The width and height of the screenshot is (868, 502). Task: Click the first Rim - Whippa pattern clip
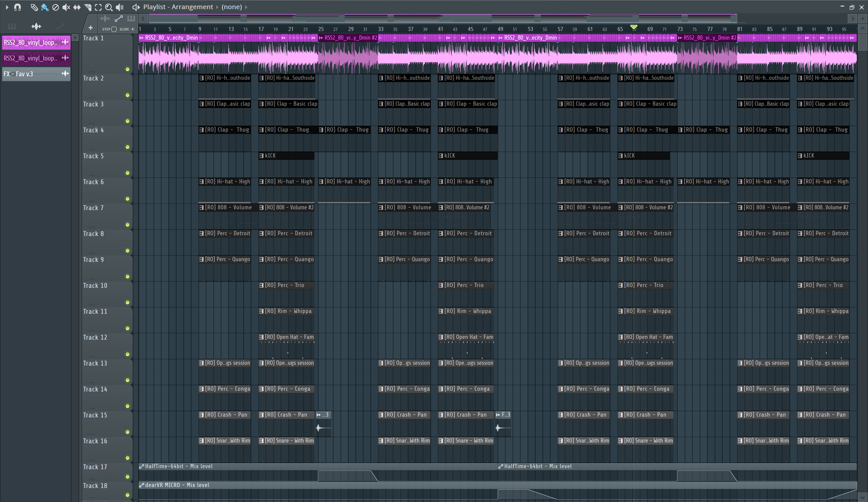click(x=286, y=320)
